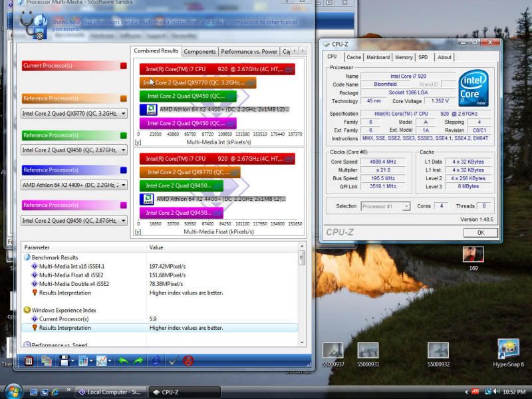This screenshot has height=399, width=532.
Task: Click the results list scrollbar up arrow
Action: pos(302,245)
